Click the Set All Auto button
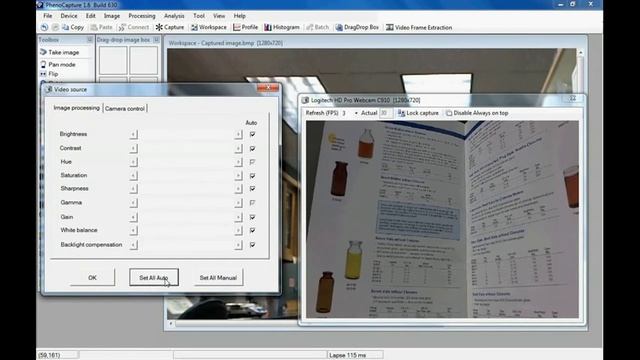The width and height of the screenshot is (640, 360). click(x=154, y=278)
